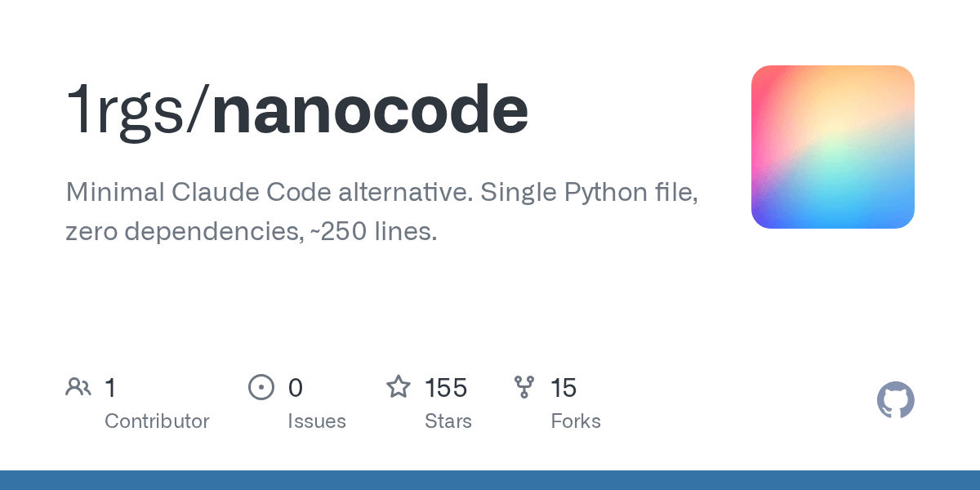The height and width of the screenshot is (490, 980).
Task: Select the "zero dependencies, ~250 lines" text
Action: pyautogui.click(x=251, y=231)
